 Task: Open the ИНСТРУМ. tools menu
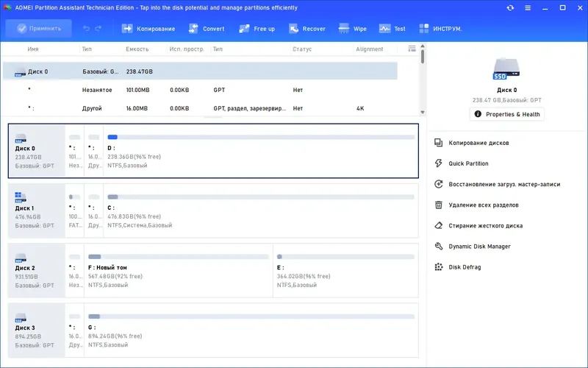coord(440,29)
